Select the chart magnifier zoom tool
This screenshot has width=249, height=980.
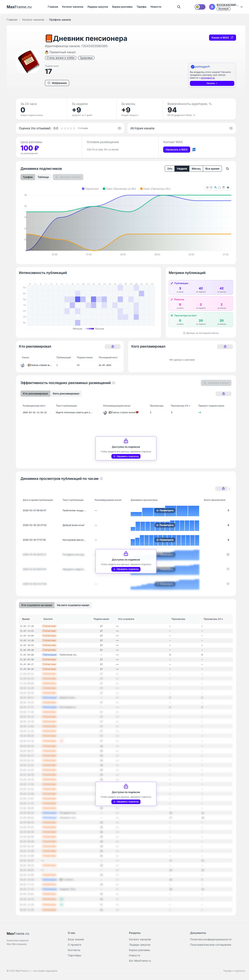[215, 188]
